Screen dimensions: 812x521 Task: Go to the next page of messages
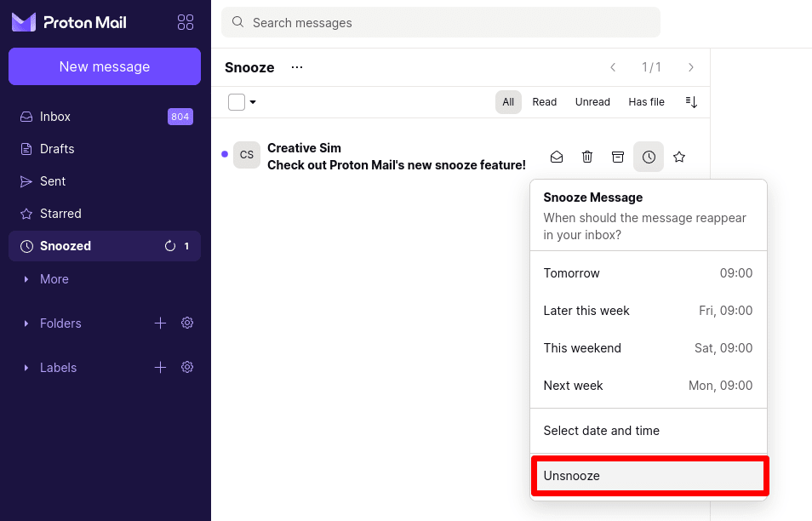click(691, 67)
